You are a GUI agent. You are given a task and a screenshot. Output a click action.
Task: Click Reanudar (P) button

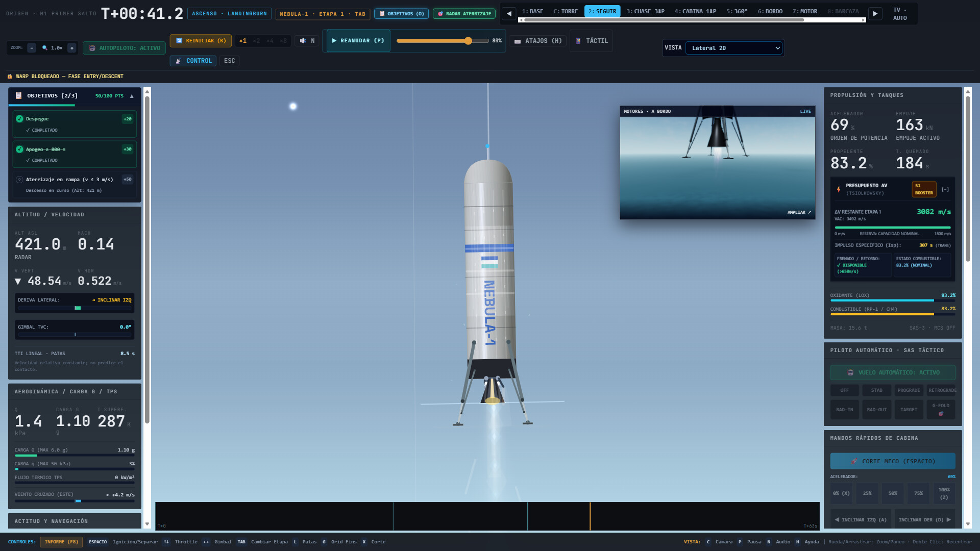[x=358, y=41]
